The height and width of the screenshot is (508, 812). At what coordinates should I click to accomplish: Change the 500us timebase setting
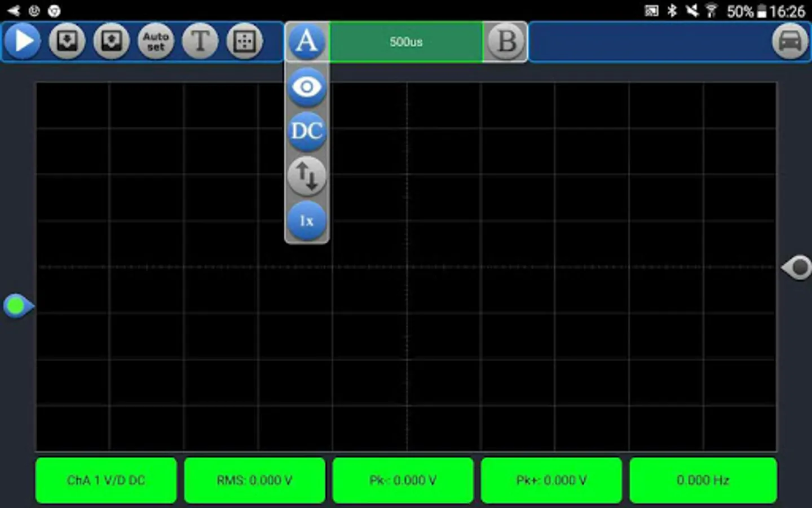click(406, 42)
